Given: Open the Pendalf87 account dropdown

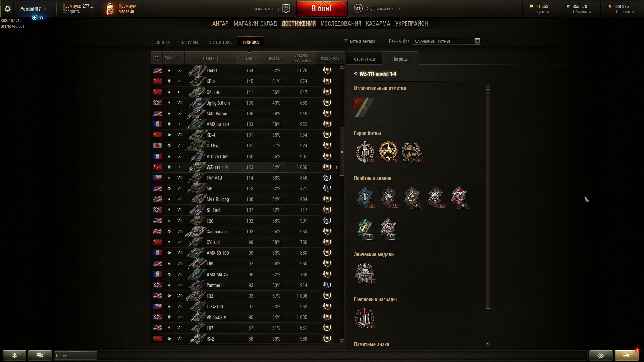Looking at the screenshot, I should coord(33,9).
